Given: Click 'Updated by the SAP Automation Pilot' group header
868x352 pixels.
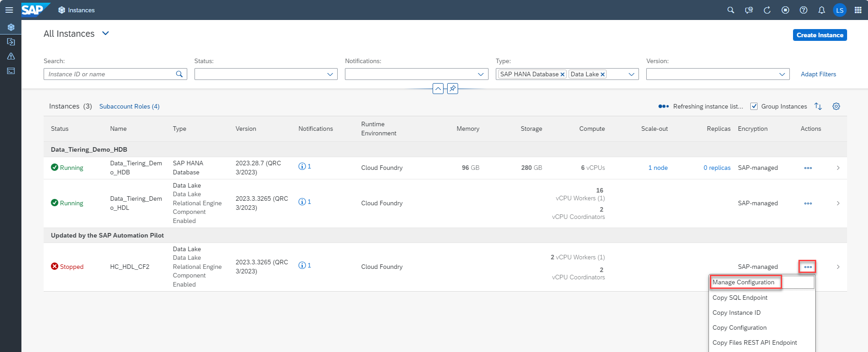Looking at the screenshot, I should point(445,235).
